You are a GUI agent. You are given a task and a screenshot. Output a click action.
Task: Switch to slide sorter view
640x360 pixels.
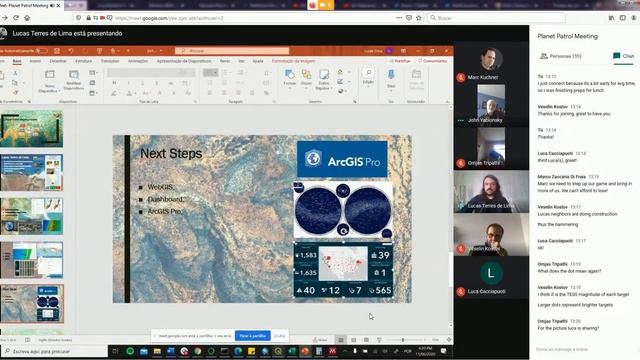353,340
